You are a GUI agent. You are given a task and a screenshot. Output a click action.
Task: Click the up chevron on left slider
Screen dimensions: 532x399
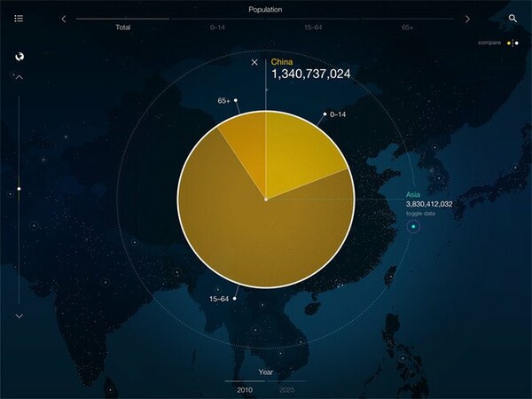tap(20, 77)
